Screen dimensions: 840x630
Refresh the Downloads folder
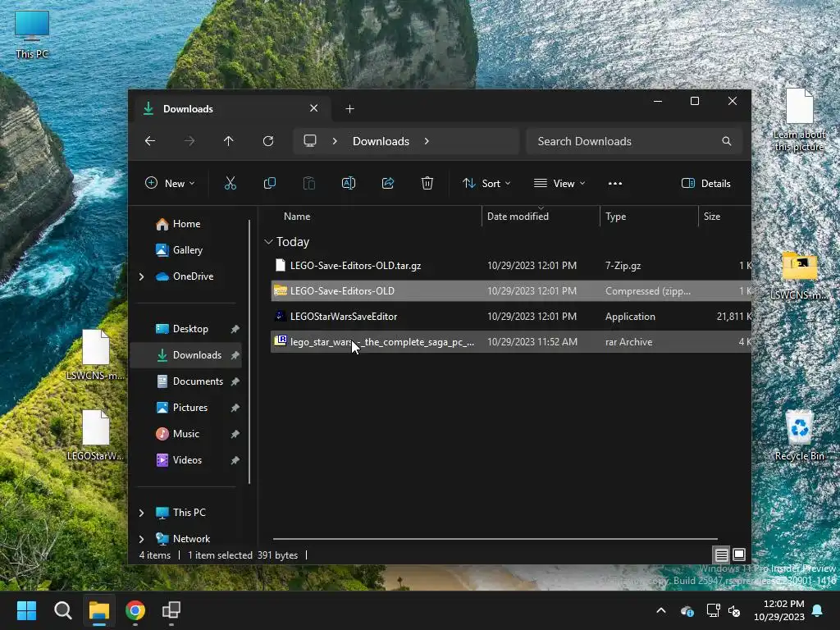tap(268, 141)
